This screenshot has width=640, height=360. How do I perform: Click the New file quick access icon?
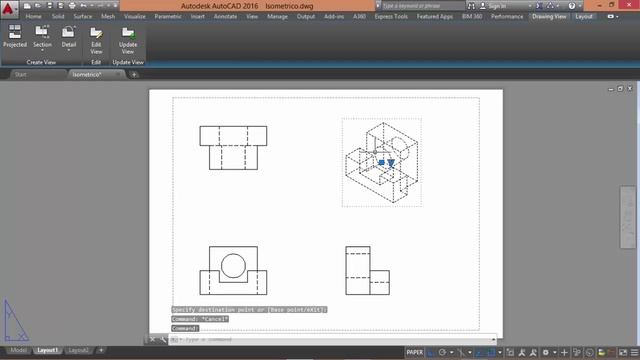27,6
